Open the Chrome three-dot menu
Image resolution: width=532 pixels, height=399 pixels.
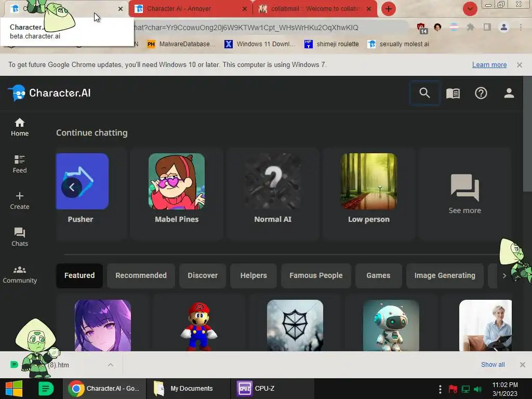(521, 27)
